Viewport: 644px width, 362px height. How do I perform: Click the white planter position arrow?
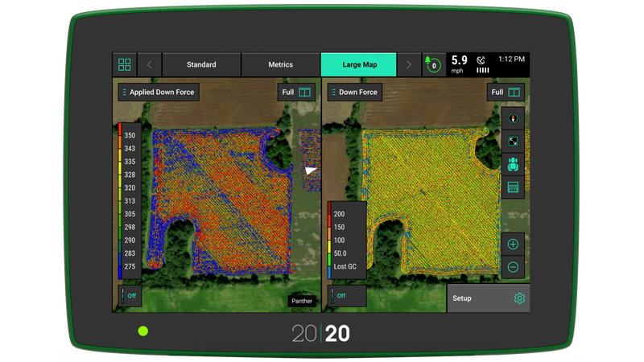click(311, 171)
